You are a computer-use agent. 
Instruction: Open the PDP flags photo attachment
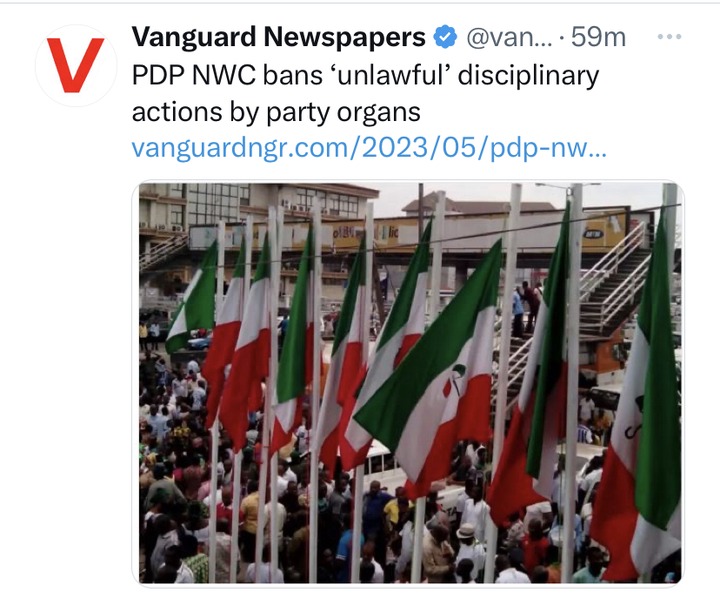click(408, 382)
